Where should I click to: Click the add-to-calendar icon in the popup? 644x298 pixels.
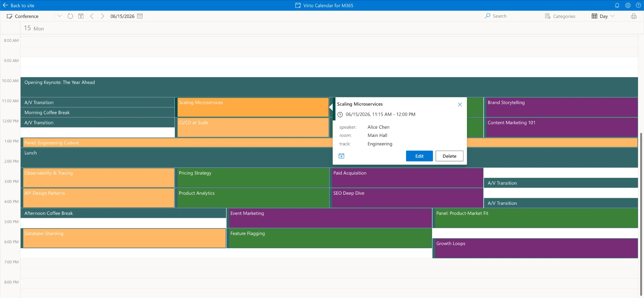[x=341, y=156]
